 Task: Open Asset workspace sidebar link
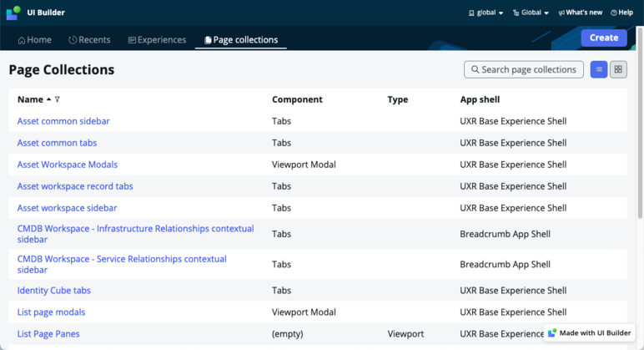pyautogui.click(x=67, y=208)
